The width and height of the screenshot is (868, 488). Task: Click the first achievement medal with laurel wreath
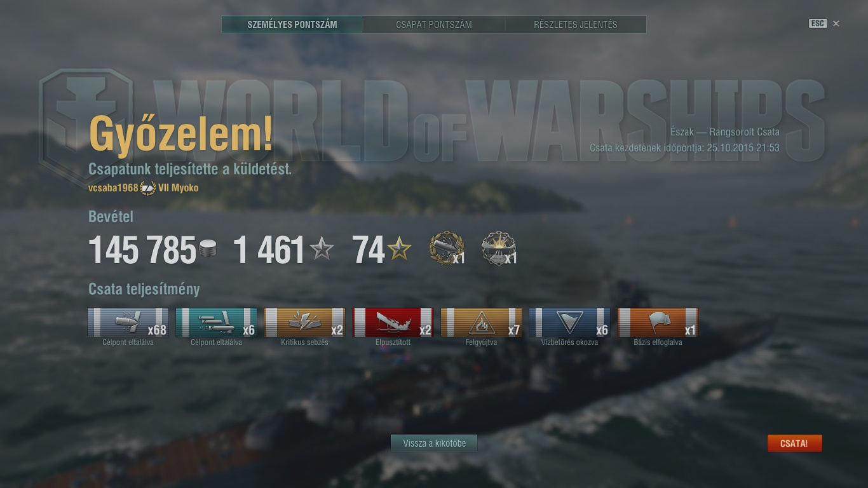[x=447, y=248]
